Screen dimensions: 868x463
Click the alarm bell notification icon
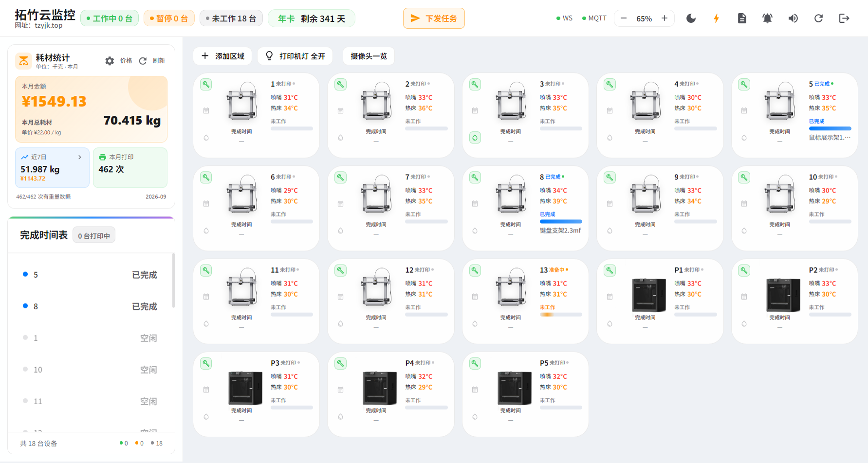(767, 18)
